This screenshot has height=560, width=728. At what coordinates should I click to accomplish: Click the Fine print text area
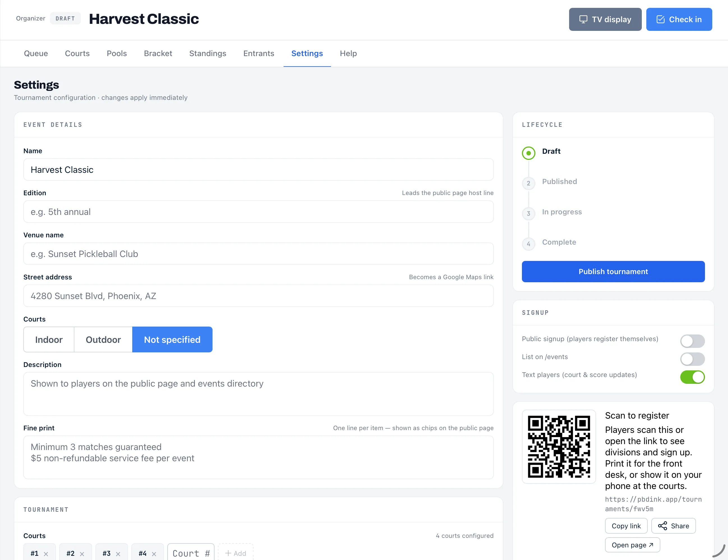[258, 457]
